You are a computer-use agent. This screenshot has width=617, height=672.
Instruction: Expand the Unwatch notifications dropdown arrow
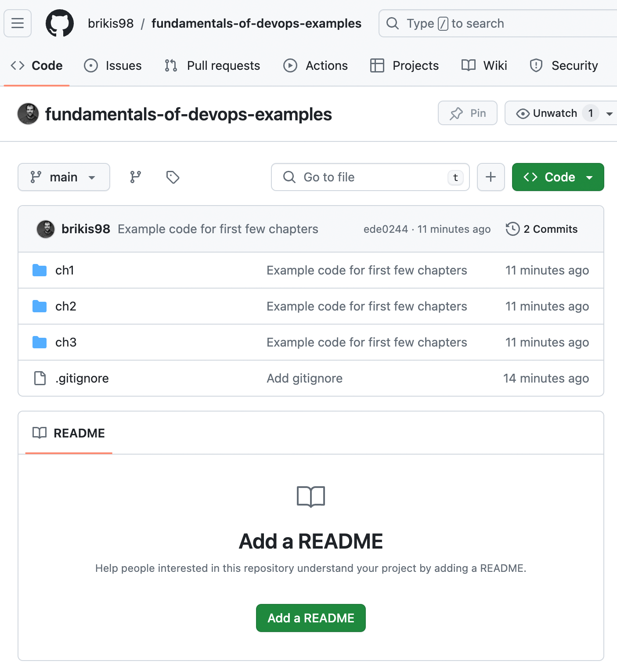[609, 113]
